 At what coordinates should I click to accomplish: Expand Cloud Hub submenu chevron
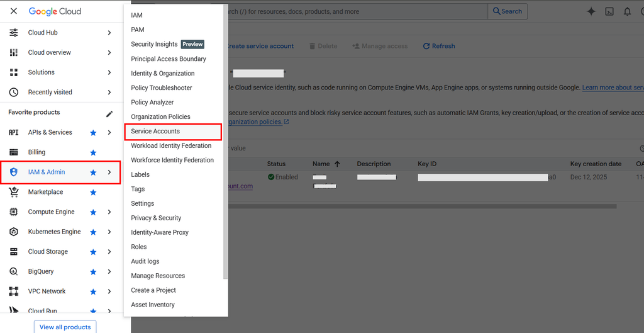[109, 33]
